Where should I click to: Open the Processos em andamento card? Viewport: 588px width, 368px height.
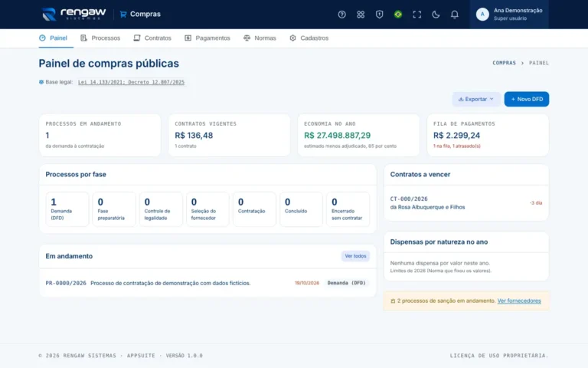tap(100, 135)
